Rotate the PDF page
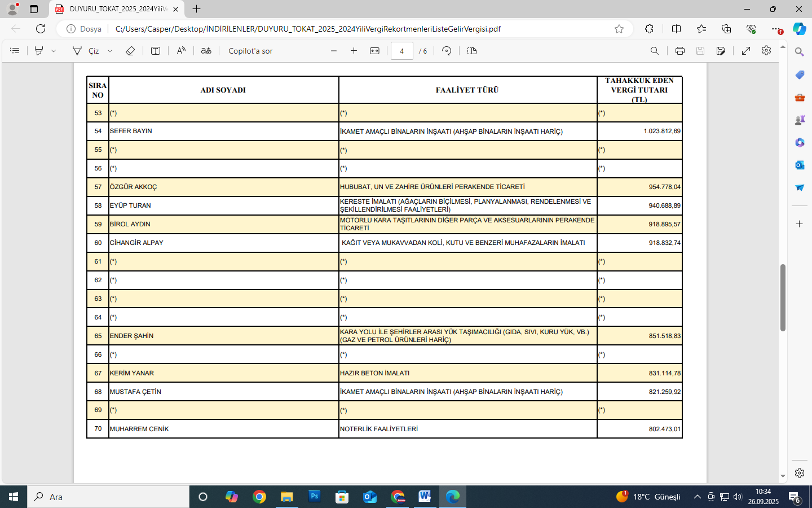 (447, 51)
